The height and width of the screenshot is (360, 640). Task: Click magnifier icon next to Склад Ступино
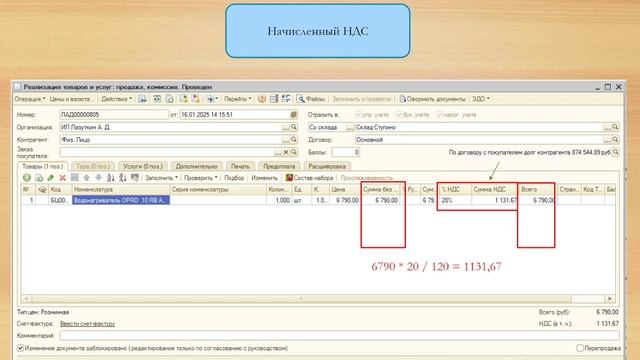point(616,127)
